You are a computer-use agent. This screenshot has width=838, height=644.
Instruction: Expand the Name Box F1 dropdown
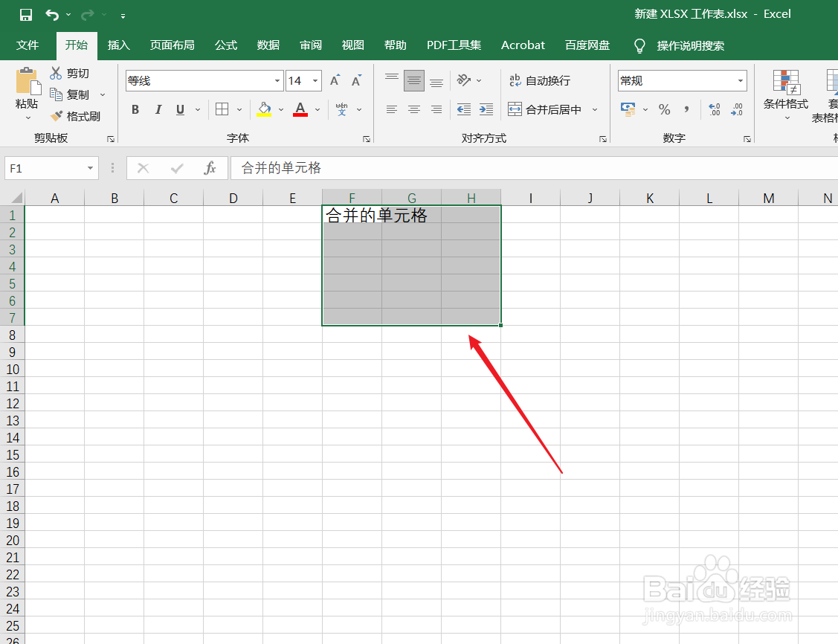[x=90, y=168]
